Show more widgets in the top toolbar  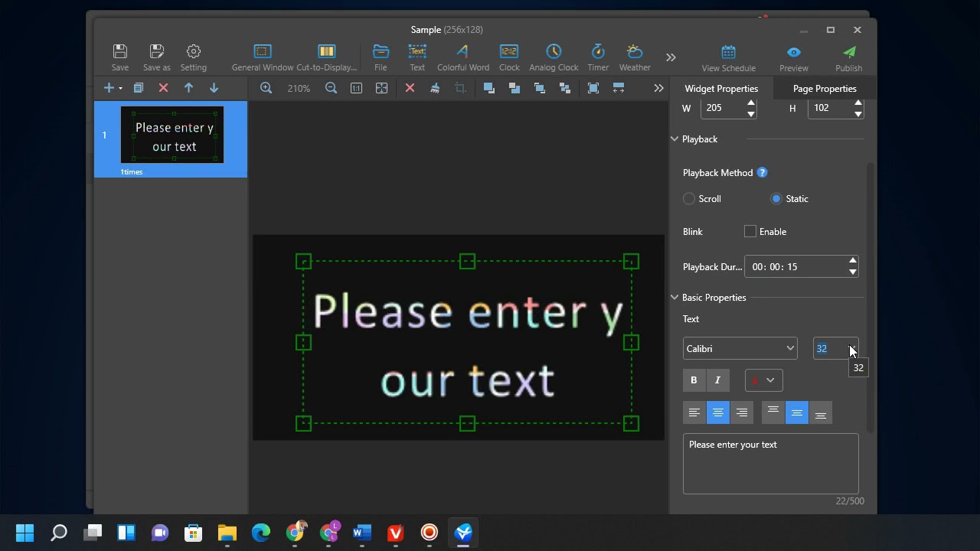coord(671,57)
